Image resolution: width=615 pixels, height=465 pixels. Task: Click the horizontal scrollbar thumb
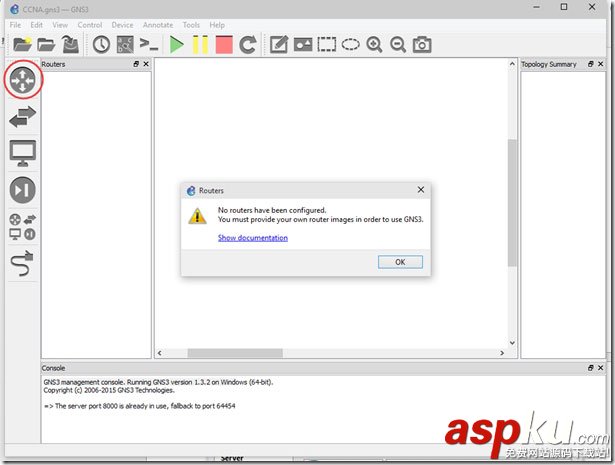click(235, 353)
